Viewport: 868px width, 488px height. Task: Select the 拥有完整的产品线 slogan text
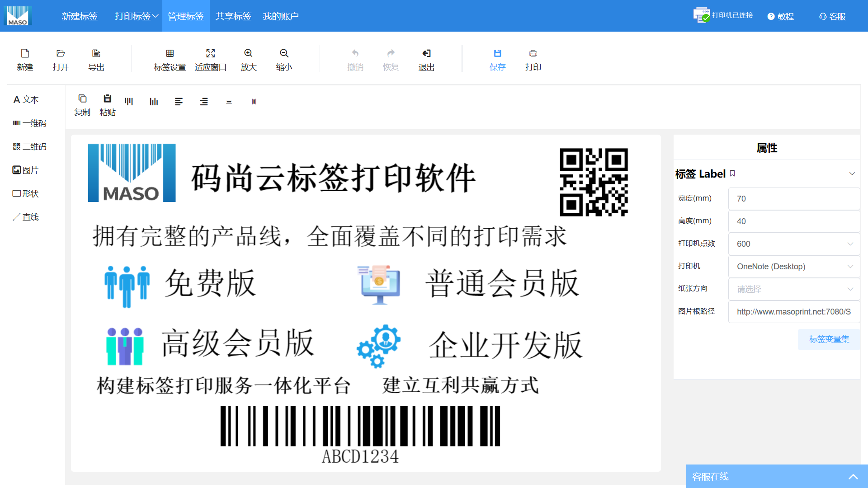click(330, 236)
